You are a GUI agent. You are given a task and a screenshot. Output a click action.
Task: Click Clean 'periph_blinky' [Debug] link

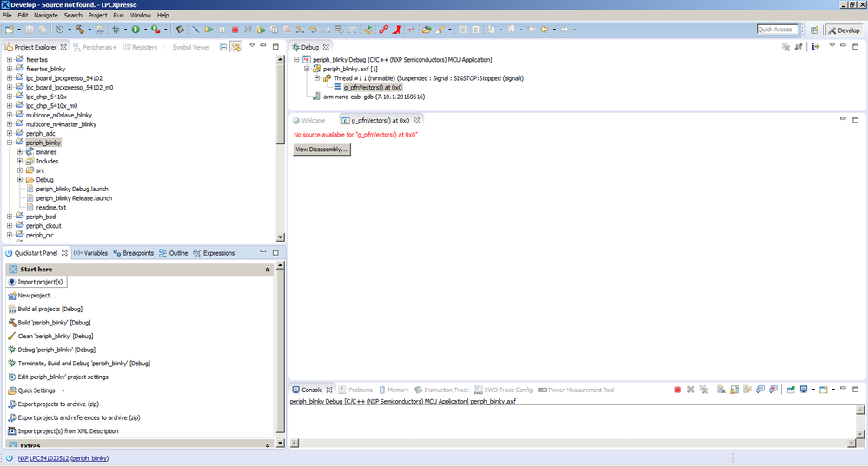pos(56,337)
